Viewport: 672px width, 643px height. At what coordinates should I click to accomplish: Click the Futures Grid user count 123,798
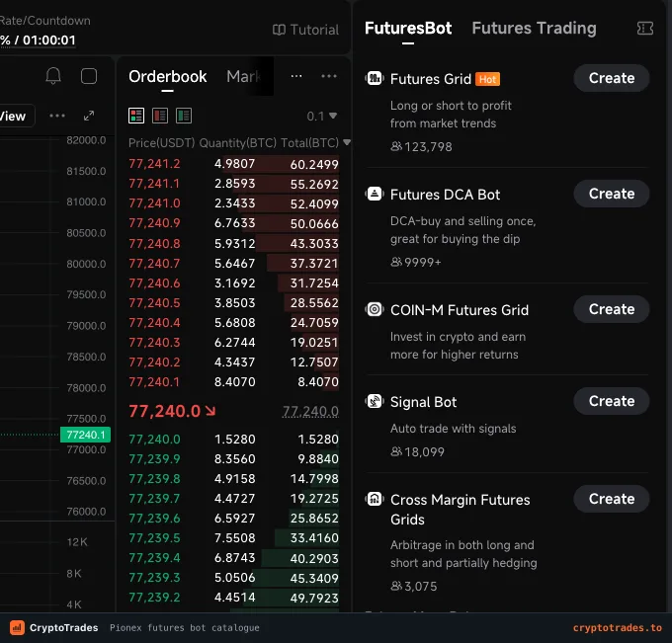point(421,147)
